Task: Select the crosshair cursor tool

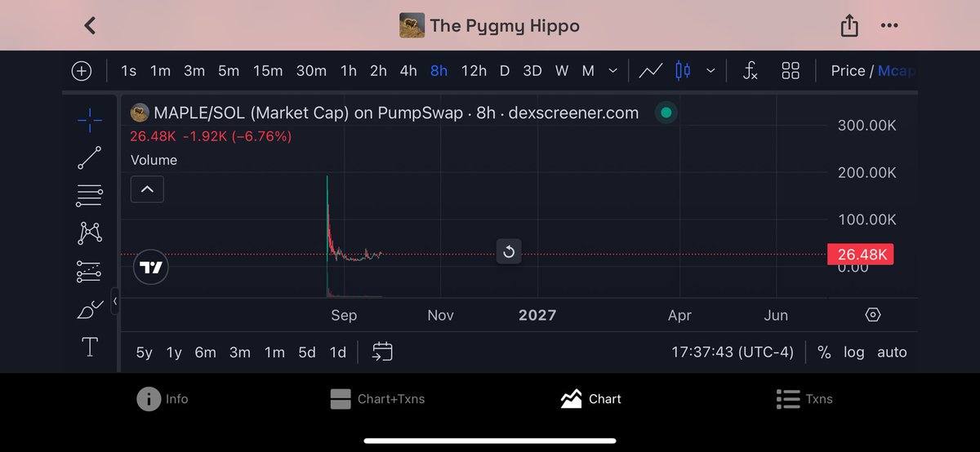Action: click(x=90, y=121)
